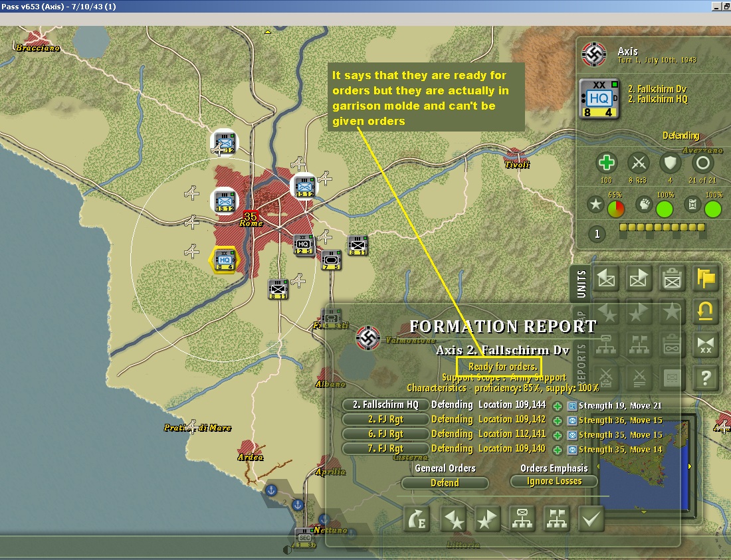The width and height of the screenshot is (731, 560).
Task: Click the XX HQ unit counter in info panel
Action: pyautogui.click(x=599, y=99)
